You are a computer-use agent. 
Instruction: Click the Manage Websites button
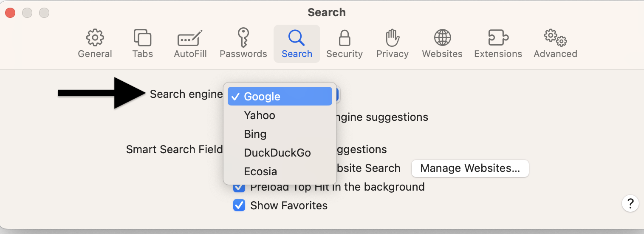470,168
